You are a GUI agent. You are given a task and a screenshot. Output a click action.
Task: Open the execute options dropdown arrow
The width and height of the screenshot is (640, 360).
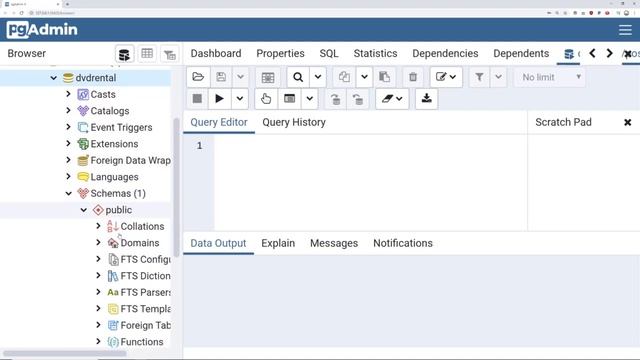[240, 99]
